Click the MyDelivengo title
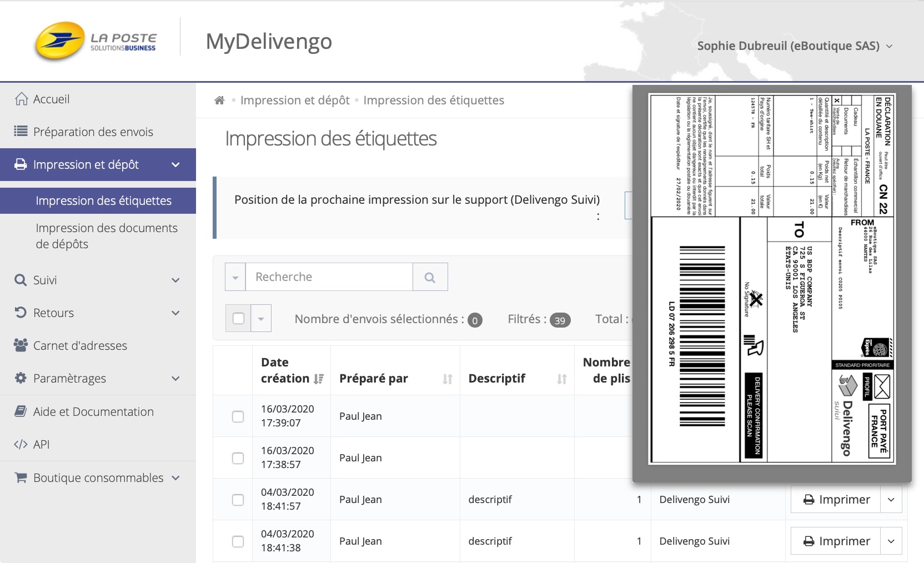Screen dimensions: 924x563 click(x=269, y=42)
